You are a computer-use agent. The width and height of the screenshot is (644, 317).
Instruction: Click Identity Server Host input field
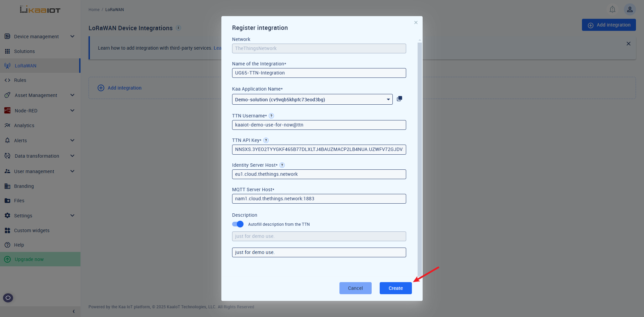click(x=319, y=174)
